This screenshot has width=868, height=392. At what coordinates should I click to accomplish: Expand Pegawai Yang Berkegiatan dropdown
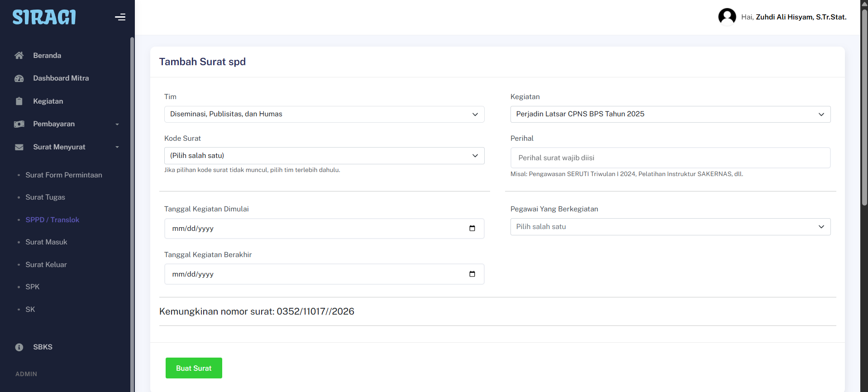(670, 227)
